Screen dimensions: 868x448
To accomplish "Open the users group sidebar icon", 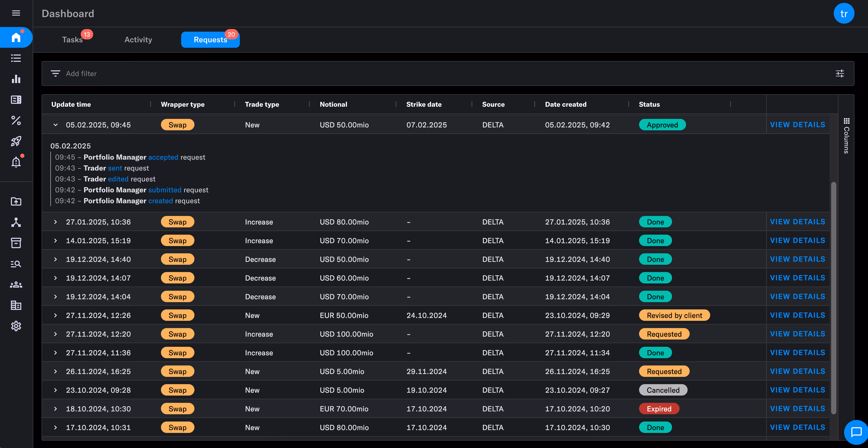I will click(x=16, y=285).
